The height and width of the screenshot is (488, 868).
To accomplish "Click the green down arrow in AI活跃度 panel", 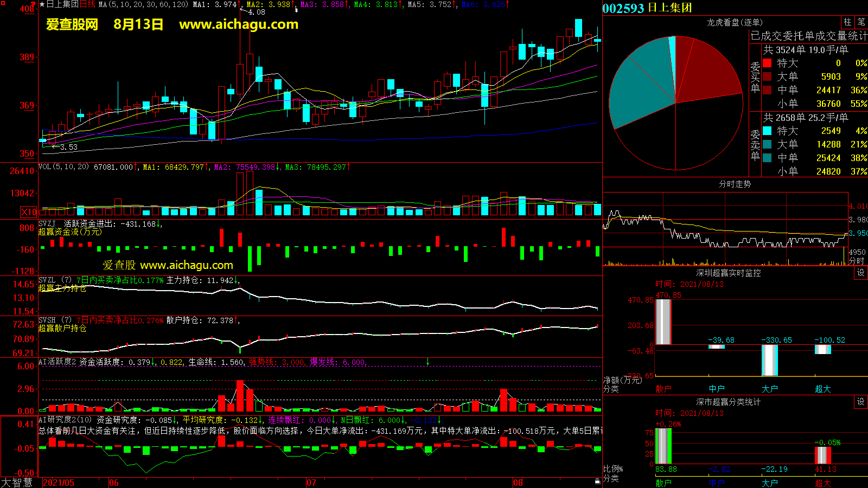I will click(427, 362).
